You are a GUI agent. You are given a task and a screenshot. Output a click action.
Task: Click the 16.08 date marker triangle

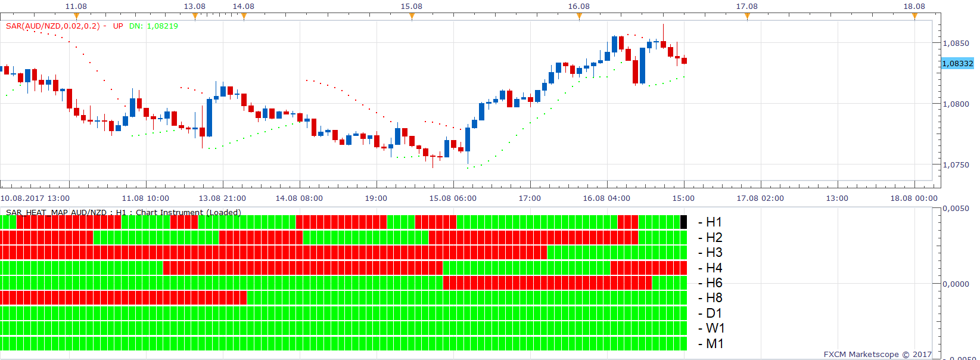(x=579, y=16)
